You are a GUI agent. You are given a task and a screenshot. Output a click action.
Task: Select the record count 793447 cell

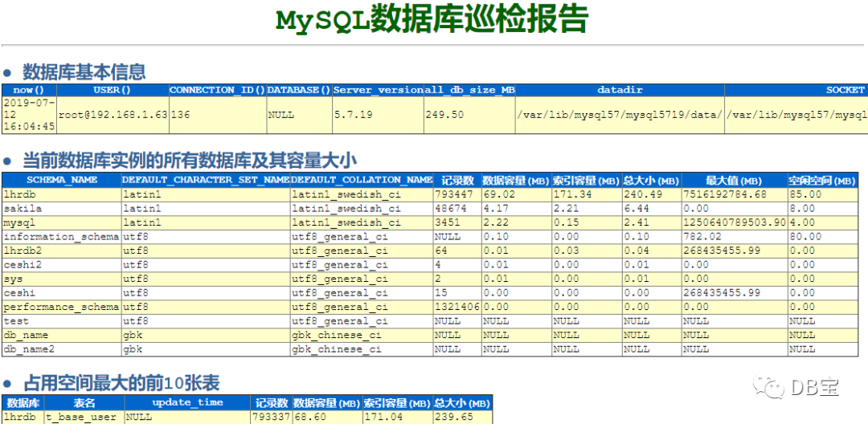[457, 194]
